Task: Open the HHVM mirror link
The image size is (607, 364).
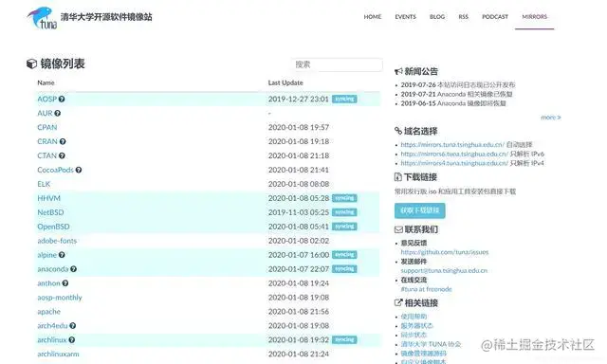Action: click(48, 198)
